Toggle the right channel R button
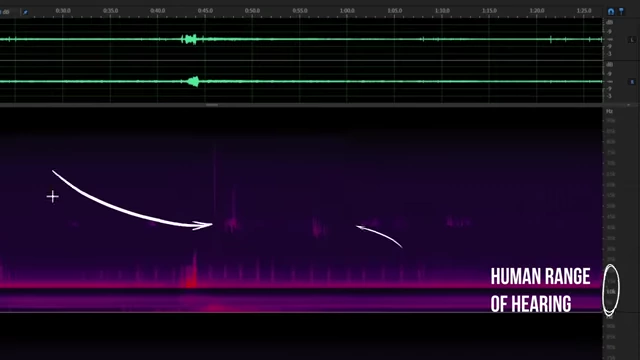The width and height of the screenshot is (640, 360). click(632, 82)
